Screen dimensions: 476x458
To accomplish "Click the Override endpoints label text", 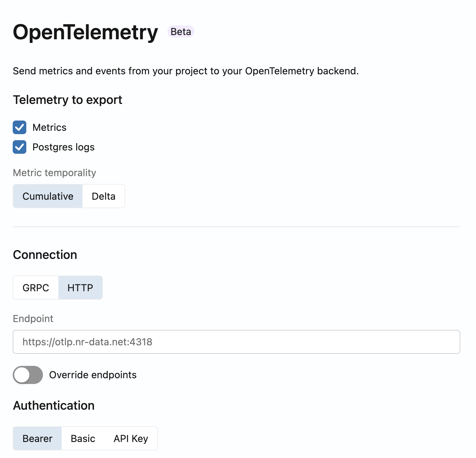I will pos(93,375).
